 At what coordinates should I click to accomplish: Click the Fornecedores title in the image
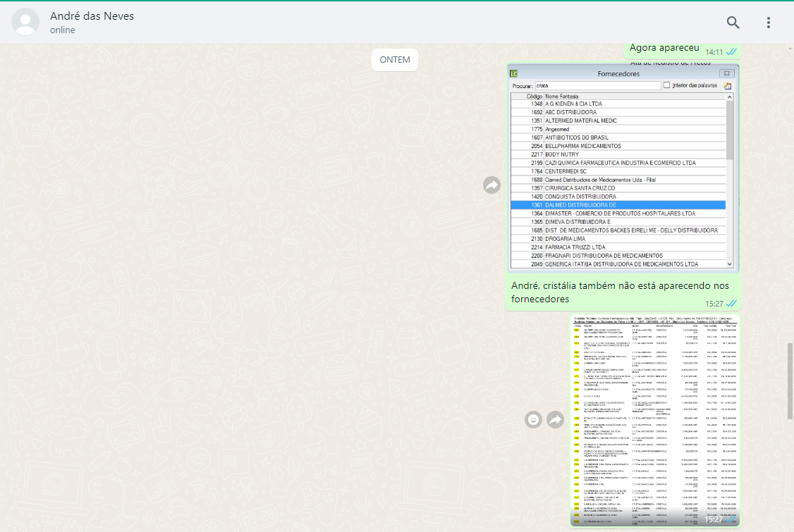(x=618, y=74)
